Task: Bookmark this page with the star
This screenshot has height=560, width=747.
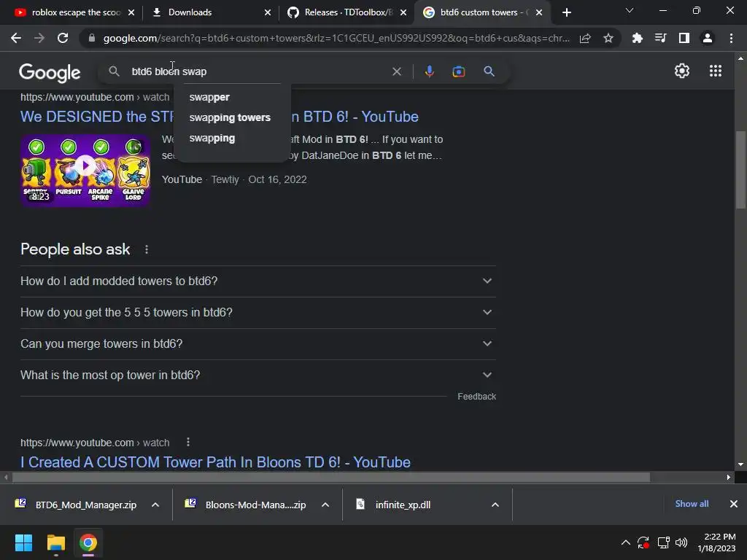Action: pos(608,38)
